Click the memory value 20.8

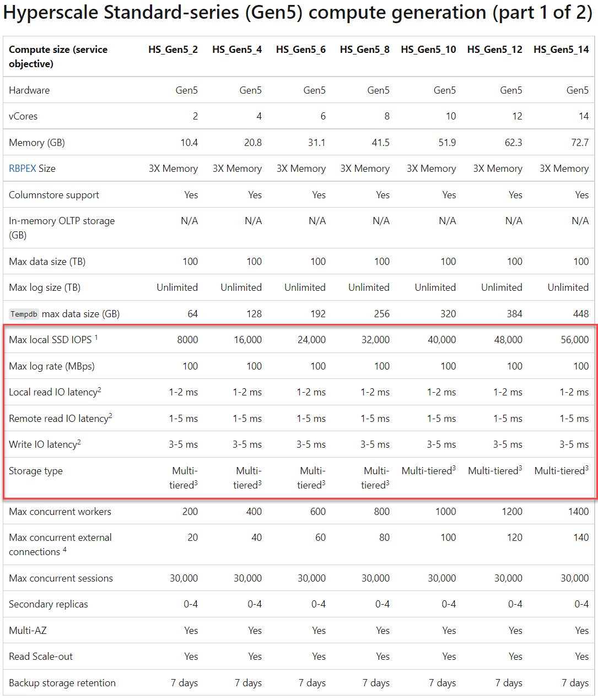point(253,143)
